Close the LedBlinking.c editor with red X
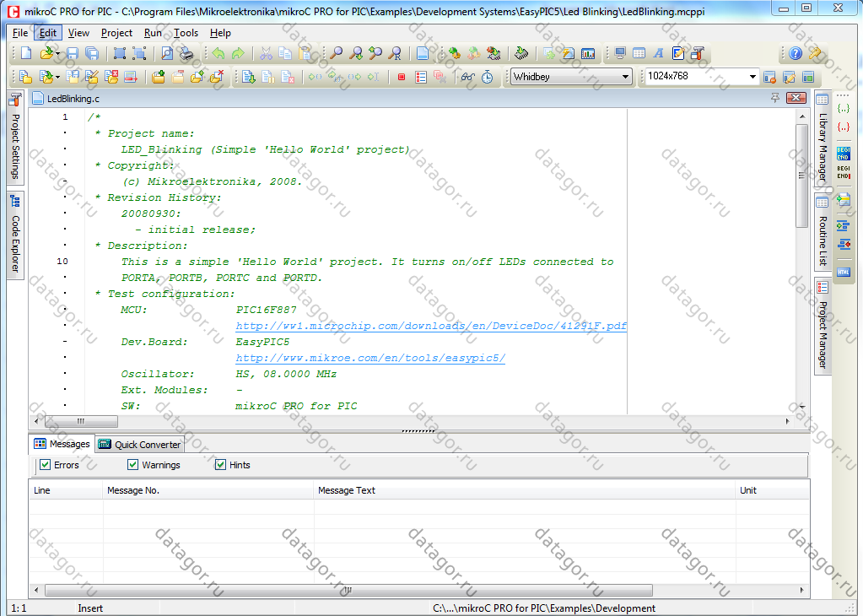Screen dimensions: 863x616 (796, 98)
